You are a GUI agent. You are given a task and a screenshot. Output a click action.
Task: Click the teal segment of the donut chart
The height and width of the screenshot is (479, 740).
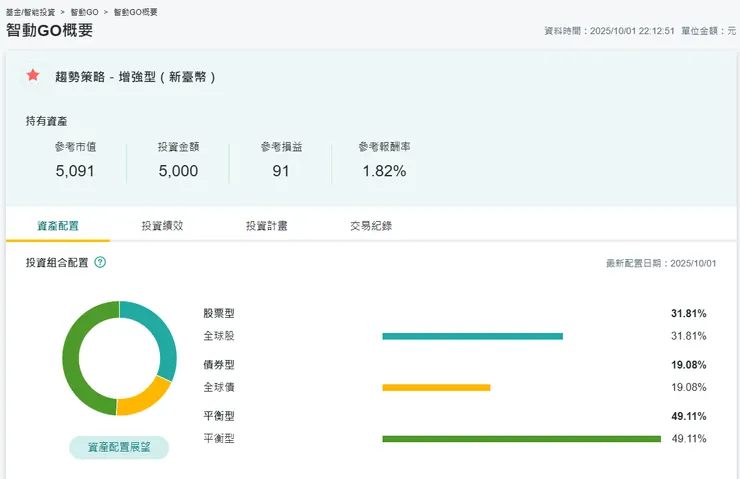click(163, 332)
